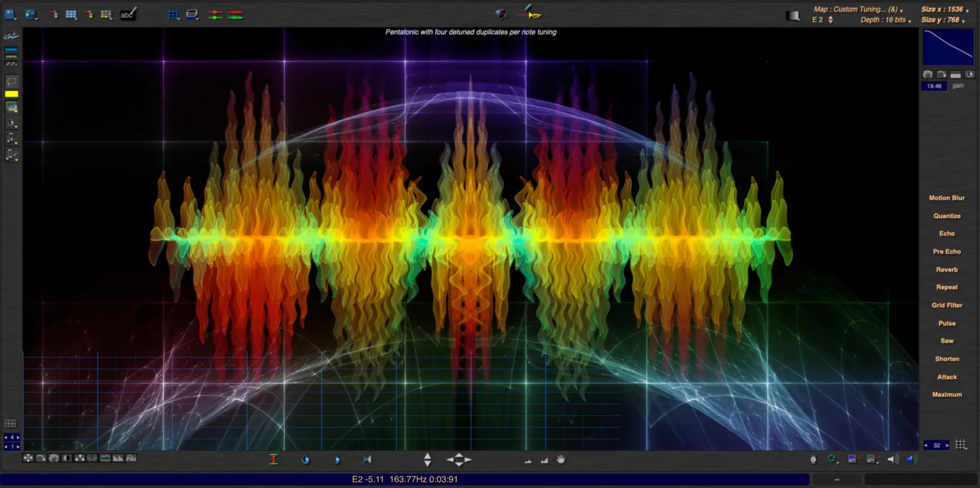980x488 pixels.
Task: Apply the Echo effect
Action: (x=946, y=233)
